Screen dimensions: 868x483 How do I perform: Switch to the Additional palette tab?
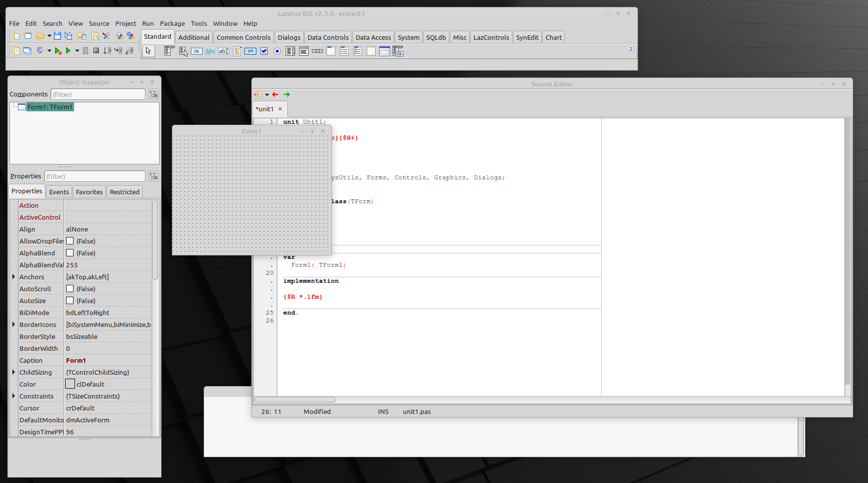click(194, 37)
